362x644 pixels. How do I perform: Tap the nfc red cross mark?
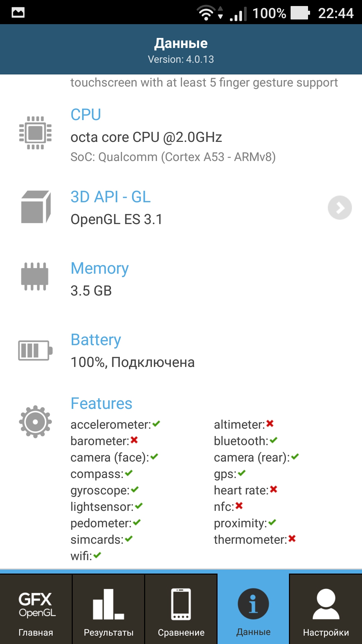pyautogui.click(x=239, y=505)
